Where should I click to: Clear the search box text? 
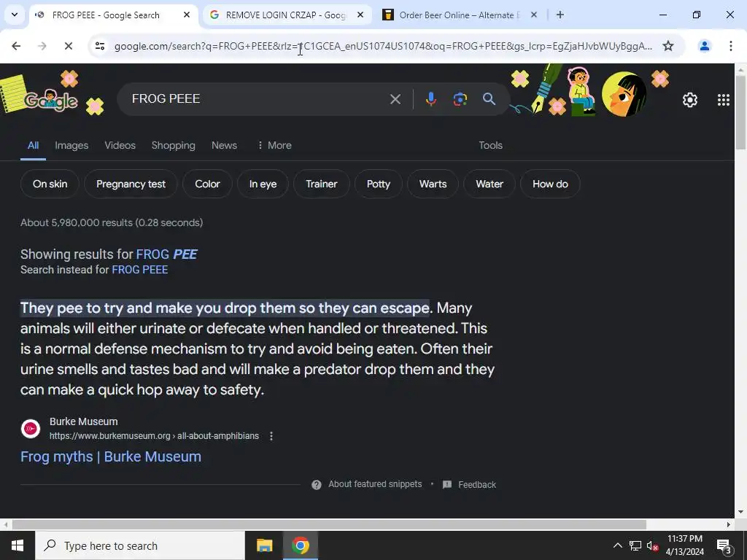[395, 99]
